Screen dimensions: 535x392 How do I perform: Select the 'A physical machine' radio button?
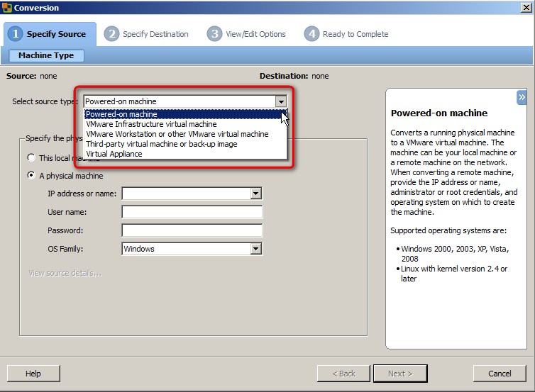pos(31,175)
